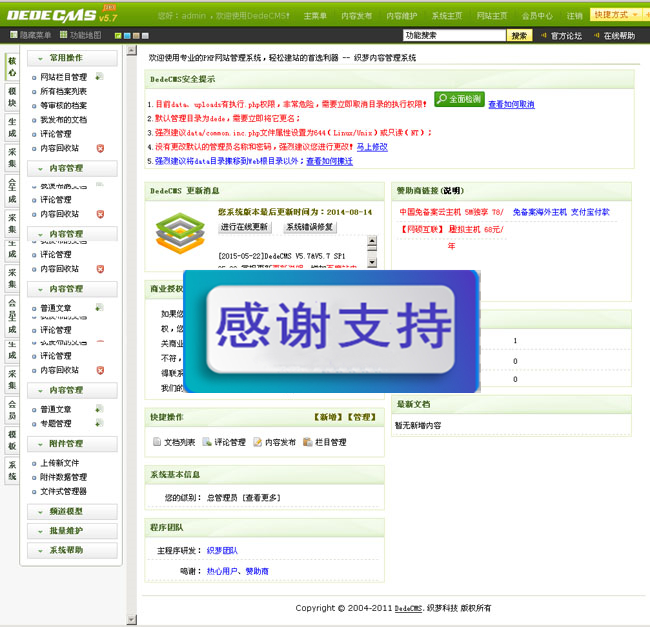650x627 pixels.
Task: Click the 栏目管理 icon in 快捷操作
Action: [x=308, y=442]
